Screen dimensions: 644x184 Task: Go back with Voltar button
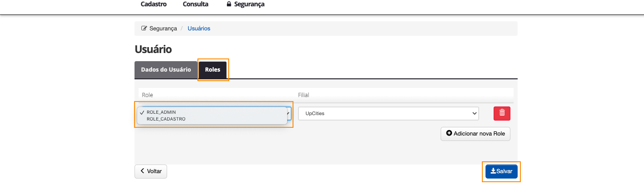point(151,171)
